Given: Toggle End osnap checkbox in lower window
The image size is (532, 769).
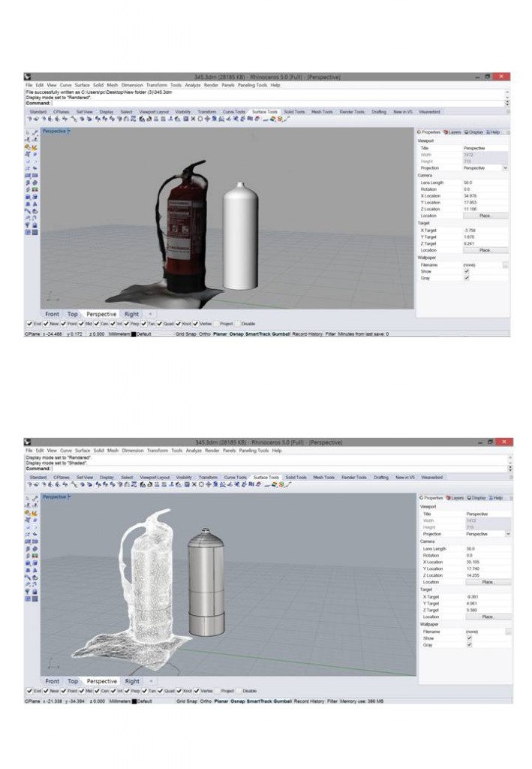Looking at the screenshot, I should pos(29,690).
